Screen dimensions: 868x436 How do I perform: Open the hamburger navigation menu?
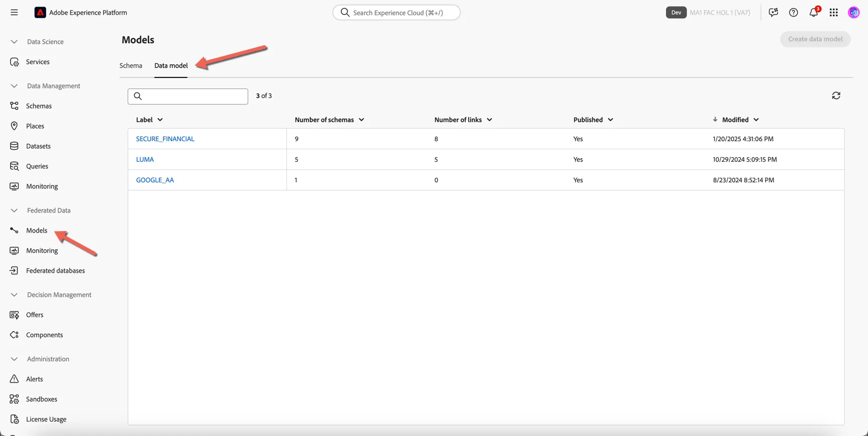14,13
